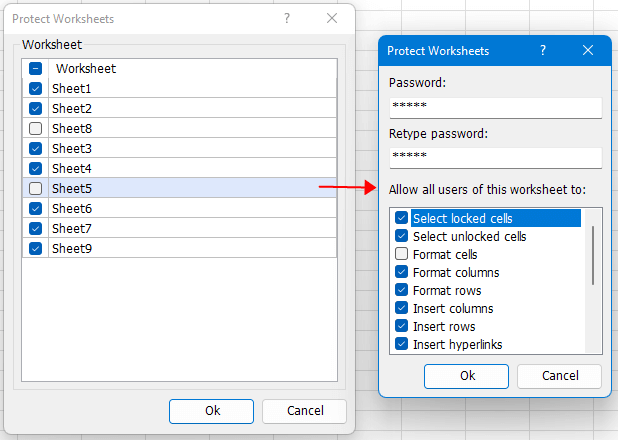Image resolution: width=618 pixels, height=440 pixels.
Task: Enable the Format cells permission
Action: point(401,254)
